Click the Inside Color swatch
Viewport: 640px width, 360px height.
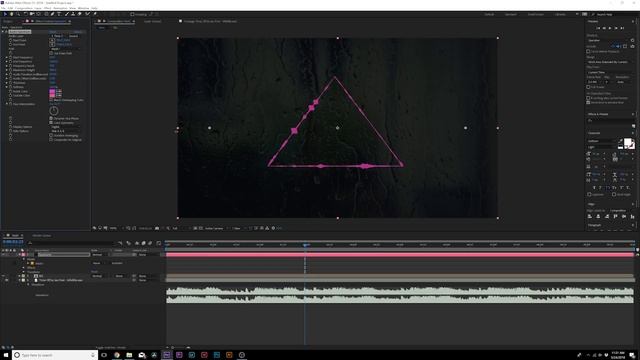tap(52, 91)
